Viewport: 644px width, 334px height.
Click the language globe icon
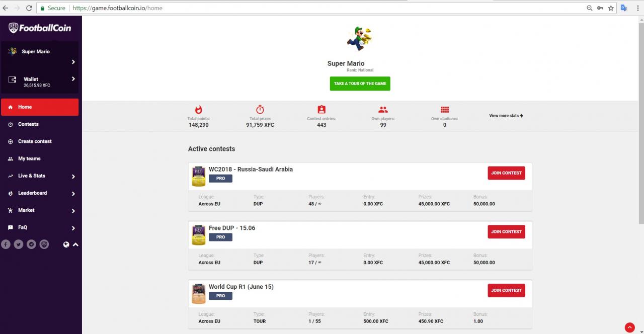(x=66, y=244)
